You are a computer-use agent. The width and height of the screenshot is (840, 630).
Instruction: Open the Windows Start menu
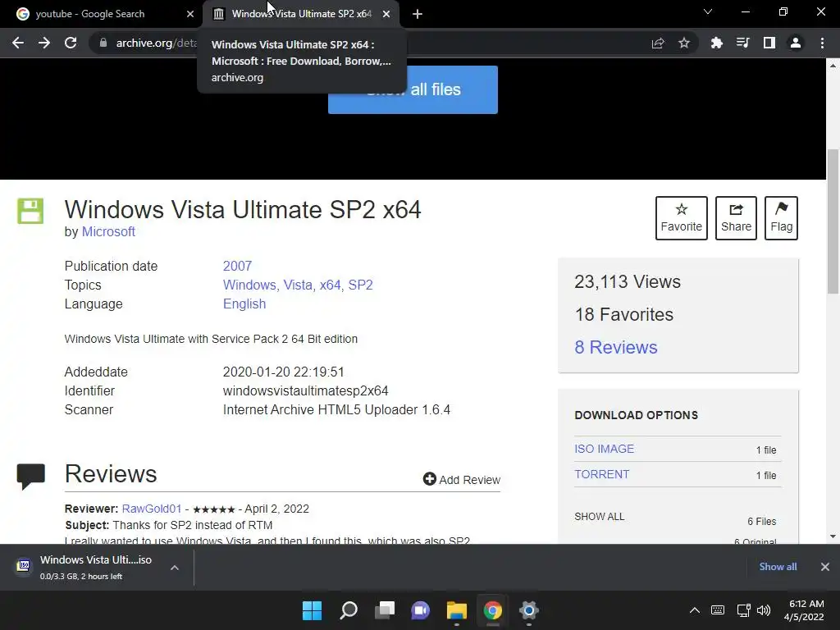pyautogui.click(x=313, y=610)
